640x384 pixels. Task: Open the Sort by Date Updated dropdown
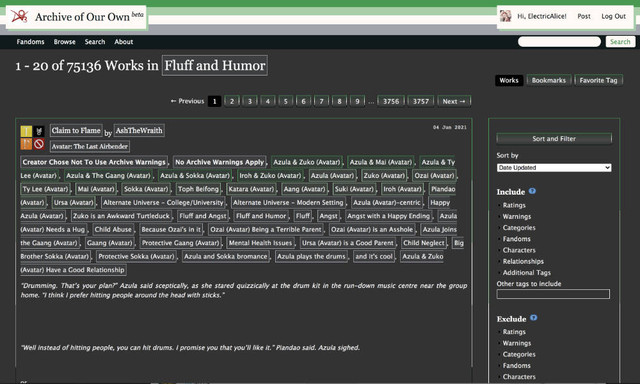pyautogui.click(x=554, y=168)
